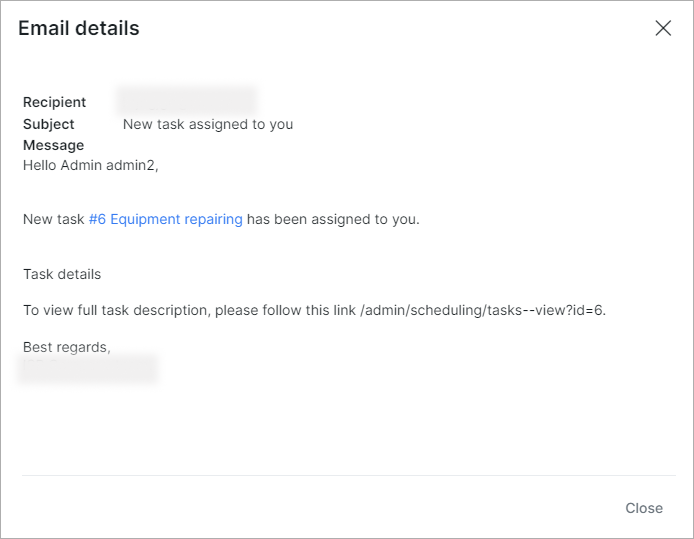Image resolution: width=694 pixels, height=539 pixels.
Task: Click the Best regards closing line
Action: 67,347
